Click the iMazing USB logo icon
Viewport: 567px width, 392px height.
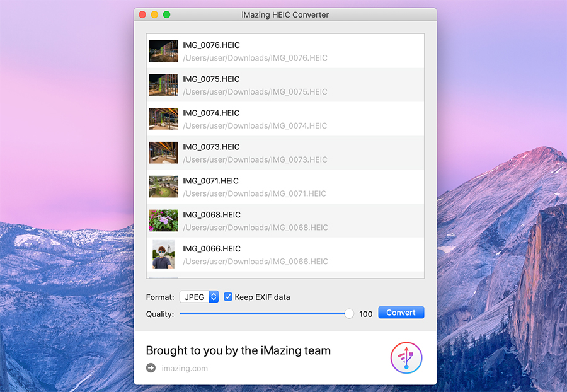click(406, 357)
